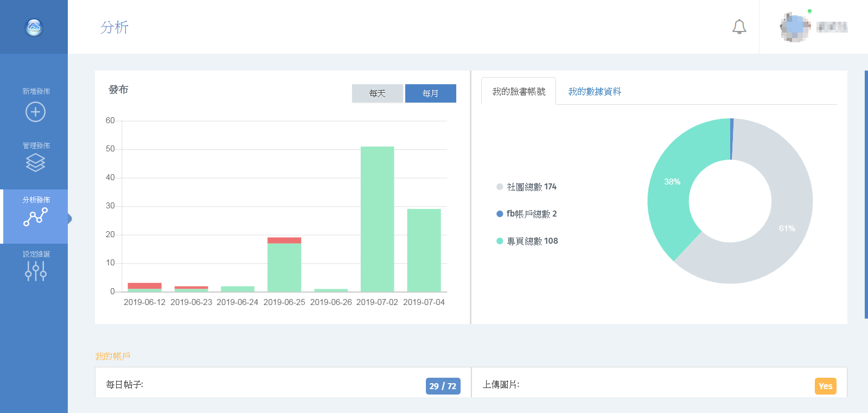The image size is (868, 413).
Task: Click the page scrollbar on right edge
Action: pyautogui.click(x=866, y=194)
